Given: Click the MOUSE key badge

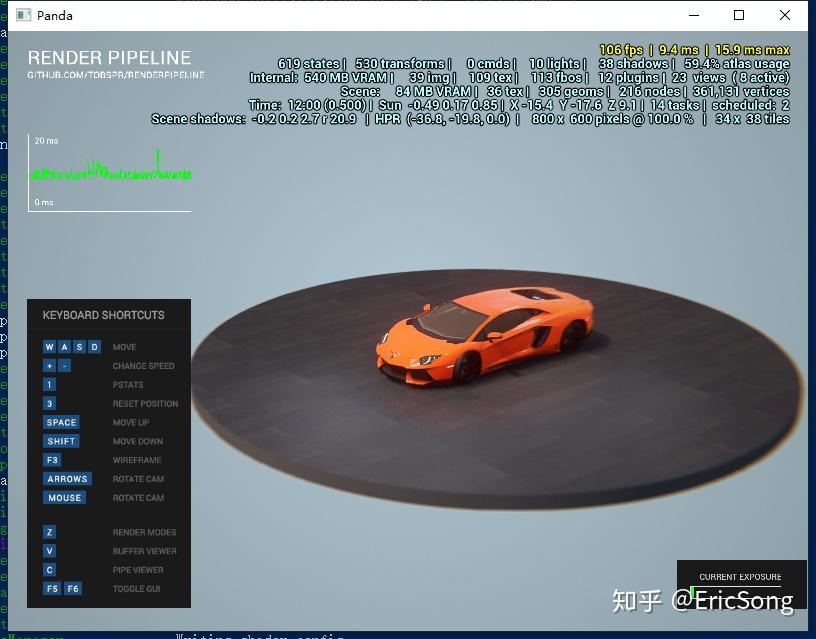Looking at the screenshot, I should click(x=65, y=497).
